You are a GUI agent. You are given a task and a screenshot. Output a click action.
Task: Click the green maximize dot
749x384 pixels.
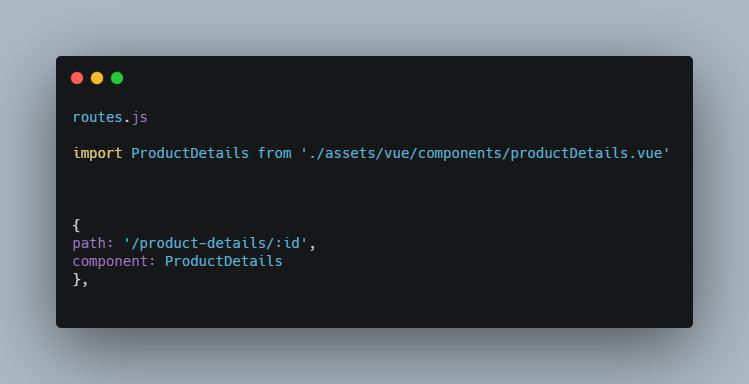(117, 78)
